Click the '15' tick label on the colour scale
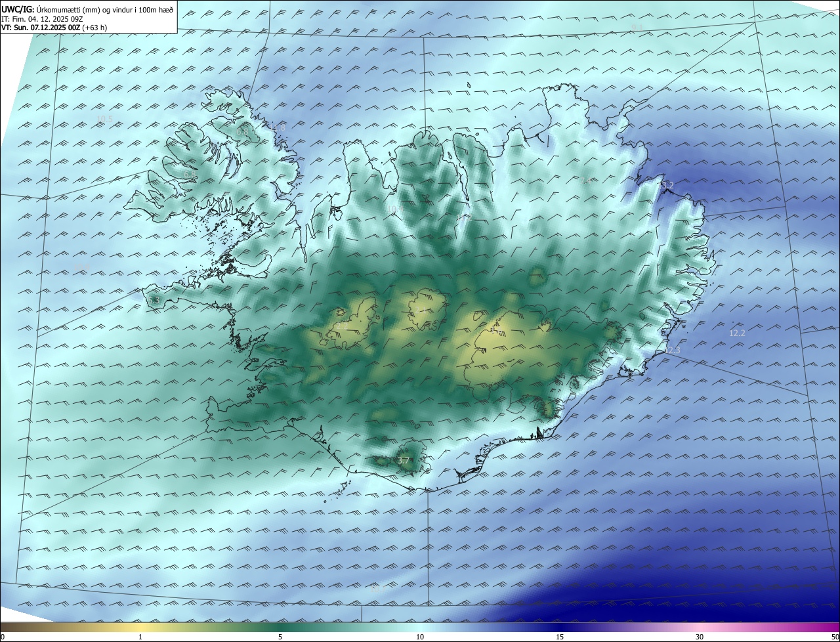The image size is (840, 642). point(560,637)
